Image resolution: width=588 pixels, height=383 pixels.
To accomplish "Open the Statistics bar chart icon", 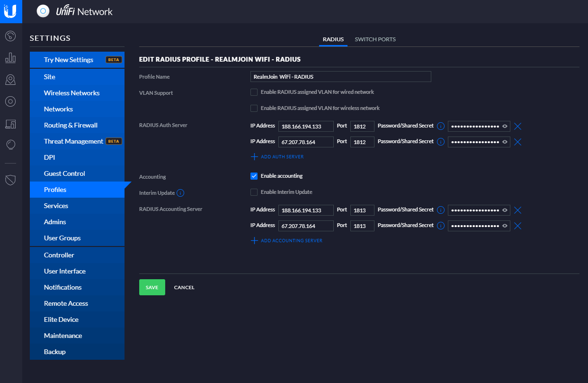I will coord(10,58).
